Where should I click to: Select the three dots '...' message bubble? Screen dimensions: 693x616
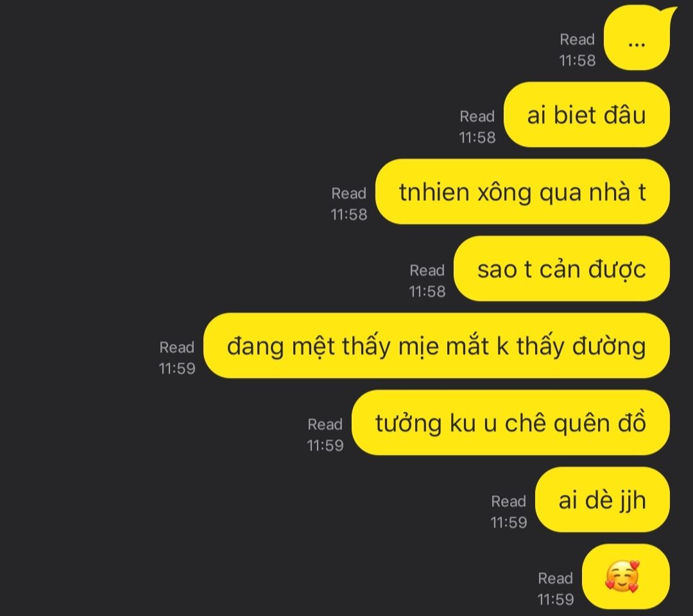pyautogui.click(x=637, y=38)
